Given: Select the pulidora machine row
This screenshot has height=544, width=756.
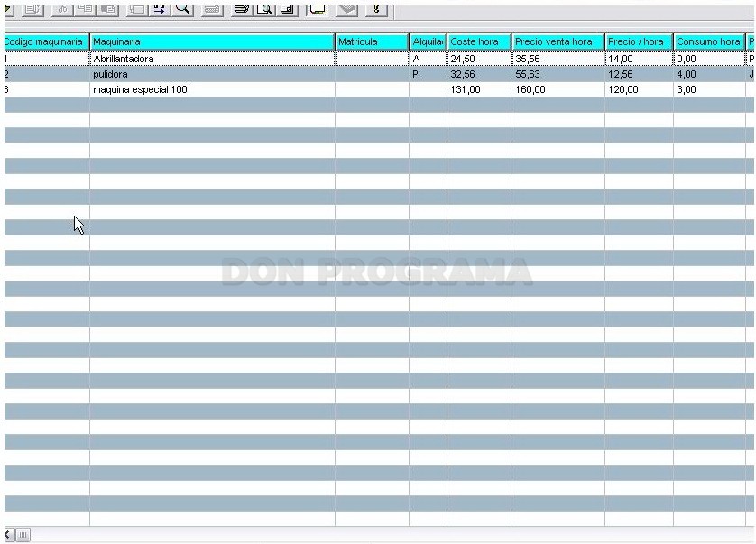Looking at the screenshot, I should [x=379, y=74].
